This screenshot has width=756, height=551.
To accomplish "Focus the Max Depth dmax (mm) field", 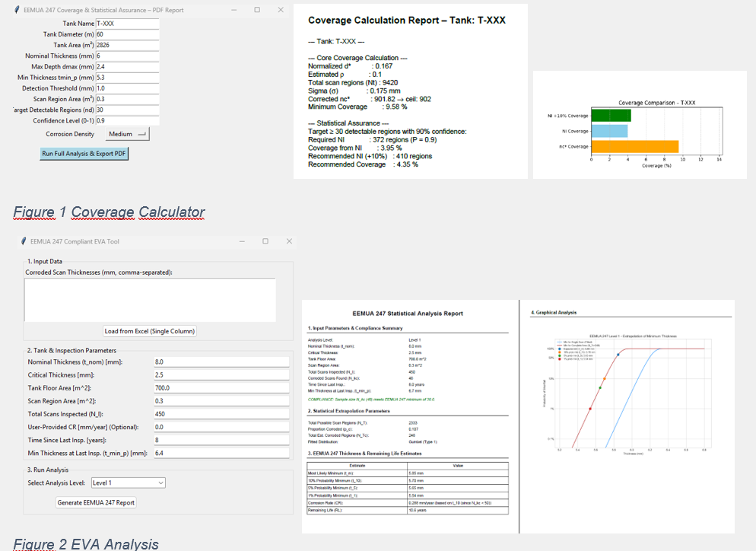I will point(127,67).
